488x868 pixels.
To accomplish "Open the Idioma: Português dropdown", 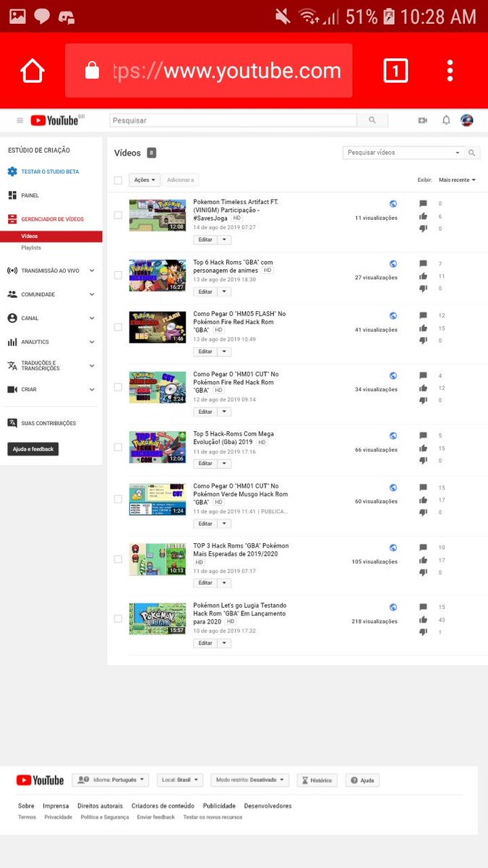I will point(110,780).
